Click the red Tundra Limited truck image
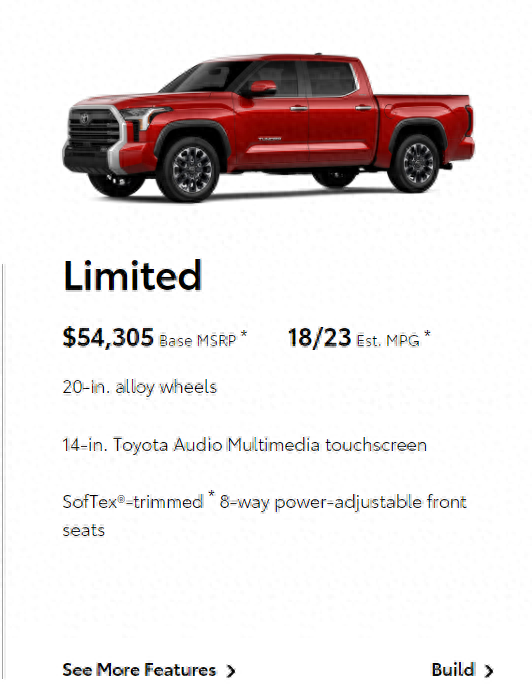Screen dimensions: 532x690 point(268,128)
